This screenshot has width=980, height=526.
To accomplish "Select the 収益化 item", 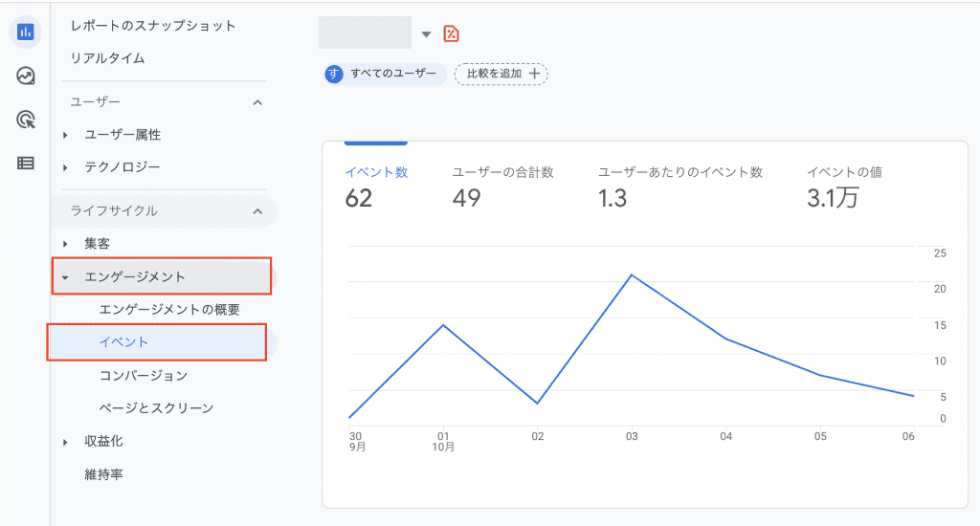I will pos(103,441).
